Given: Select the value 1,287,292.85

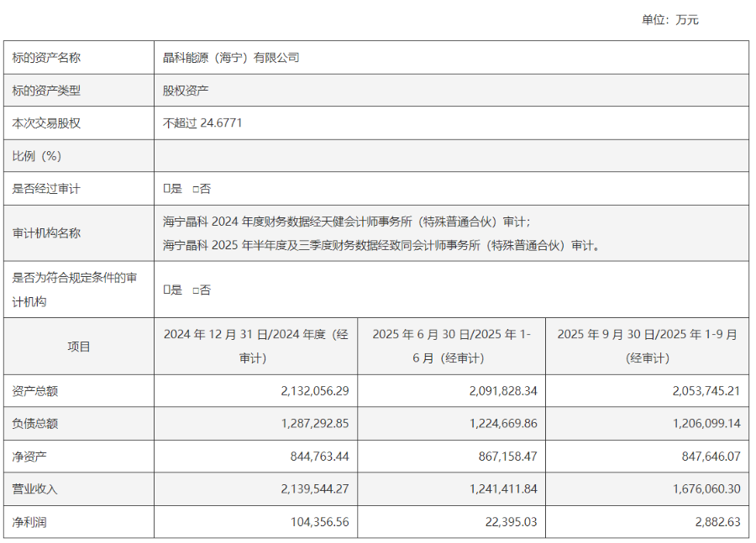Looking at the screenshot, I should [315, 424].
